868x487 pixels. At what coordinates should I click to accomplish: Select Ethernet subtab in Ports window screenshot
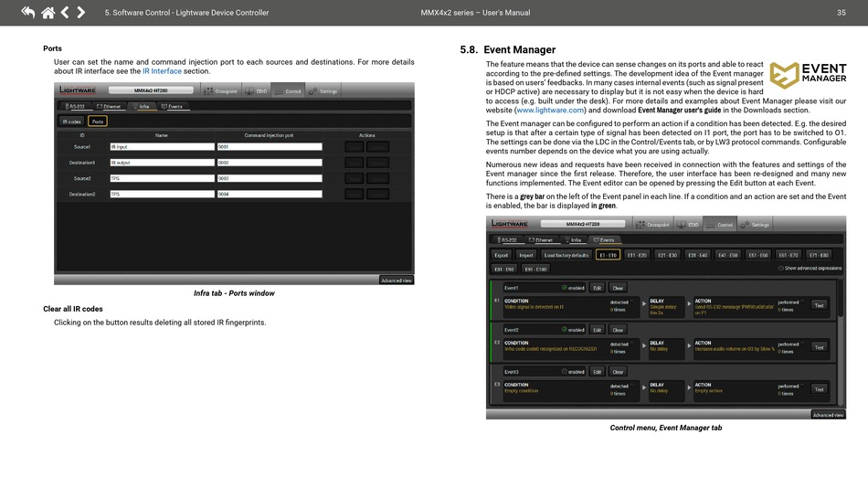[109, 106]
